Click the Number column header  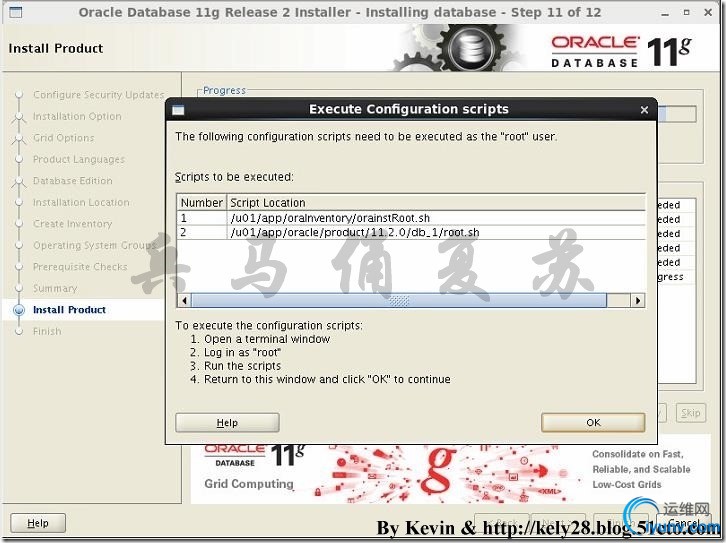[201, 203]
